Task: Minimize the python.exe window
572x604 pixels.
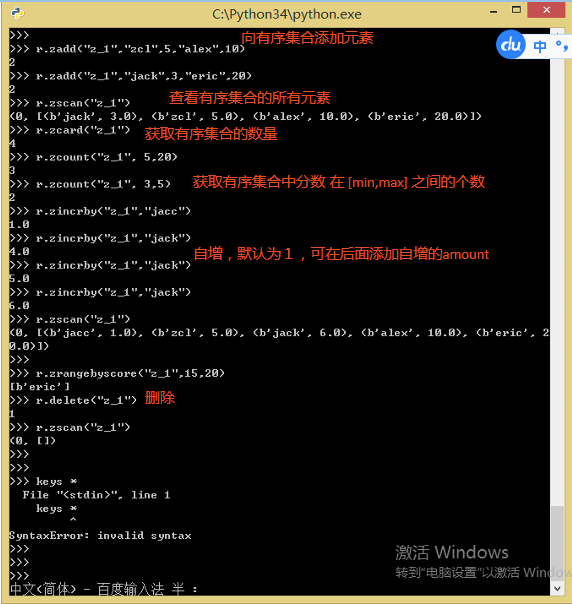Action: [x=493, y=12]
